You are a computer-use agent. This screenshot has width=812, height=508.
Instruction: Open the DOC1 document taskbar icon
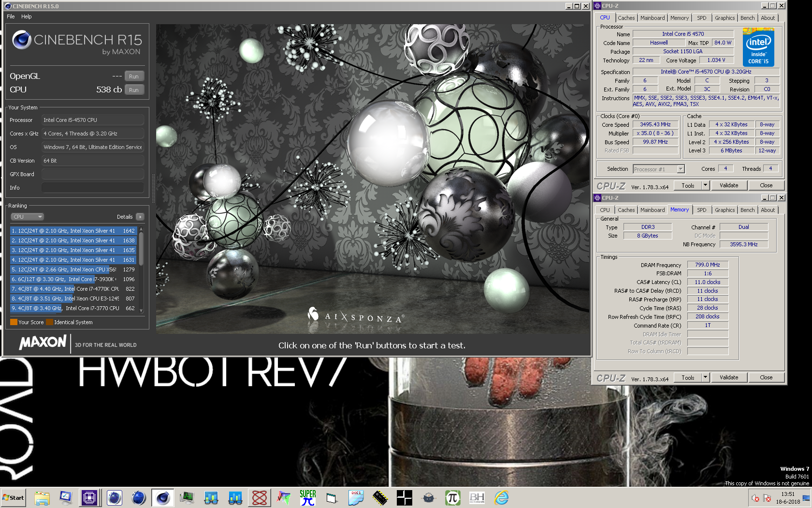(356, 497)
